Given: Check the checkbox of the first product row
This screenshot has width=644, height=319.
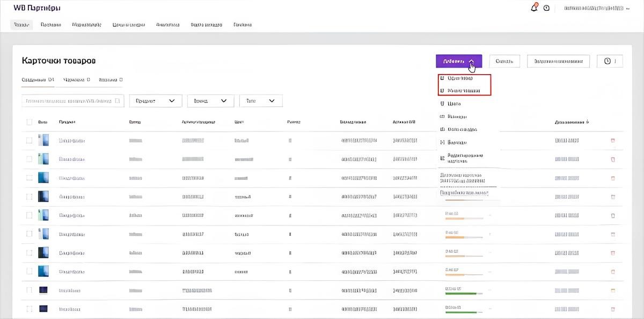Looking at the screenshot, I should coord(30,141).
